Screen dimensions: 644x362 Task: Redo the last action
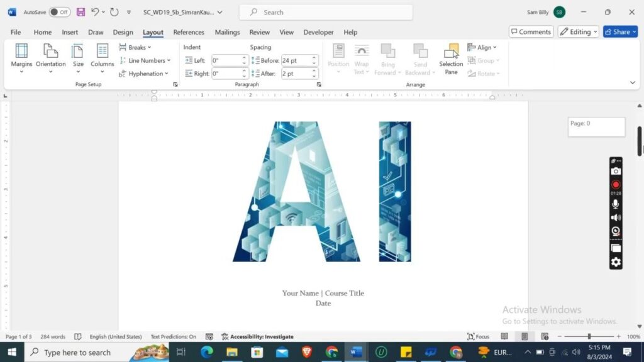click(x=114, y=12)
